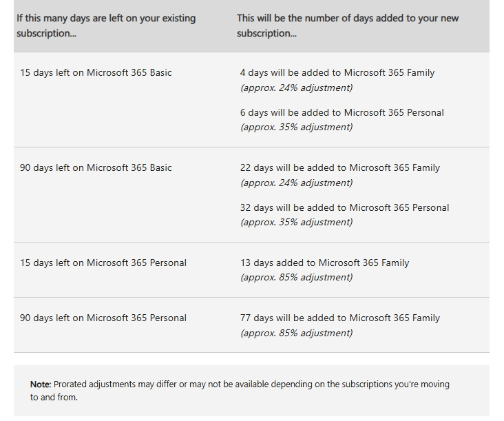Click '4 days will be added to Microsoft 365 Family'
Image resolution: width=504 pixels, height=421 pixels.
click(x=337, y=72)
